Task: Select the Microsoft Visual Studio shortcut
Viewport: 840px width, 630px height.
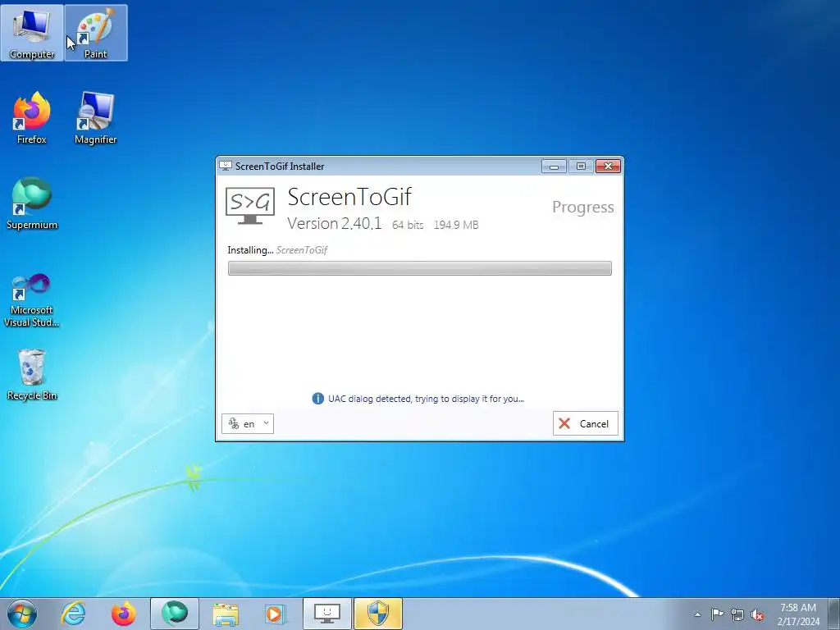Action: point(32,299)
